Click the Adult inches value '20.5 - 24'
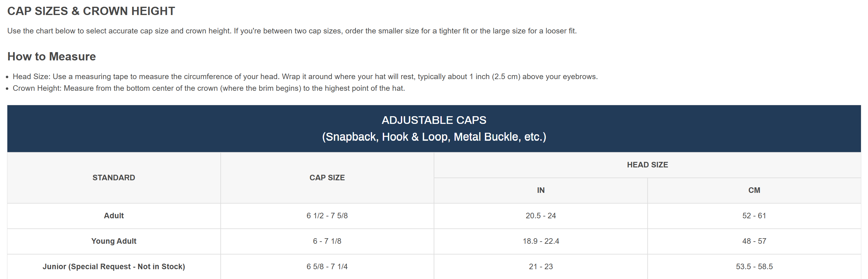Screen dimensions: 868x279 pyautogui.click(x=540, y=216)
